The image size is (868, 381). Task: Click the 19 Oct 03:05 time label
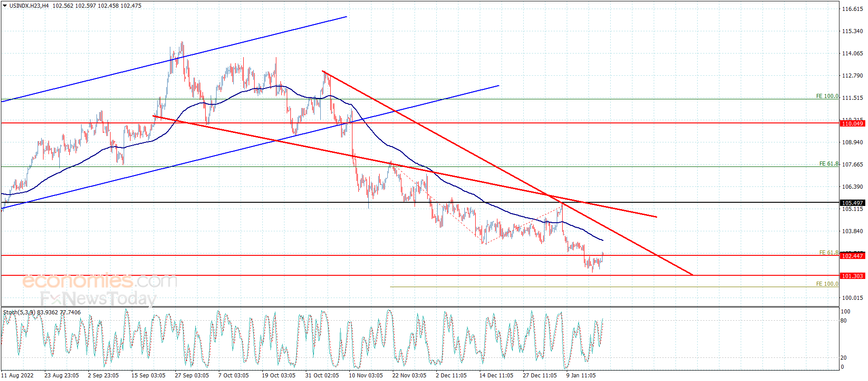(279, 375)
